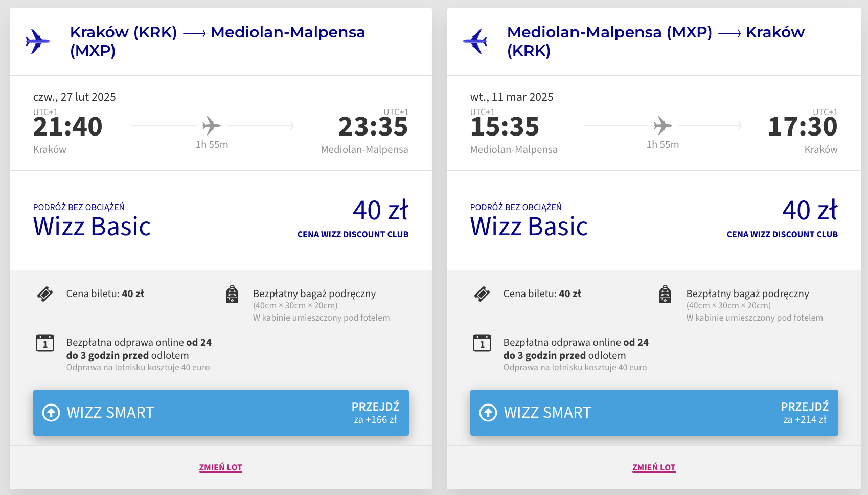Click the airplane icon beside Mediolan-Malpensa (MXP) header
868x495 pixels.
[x=475, y=41]
